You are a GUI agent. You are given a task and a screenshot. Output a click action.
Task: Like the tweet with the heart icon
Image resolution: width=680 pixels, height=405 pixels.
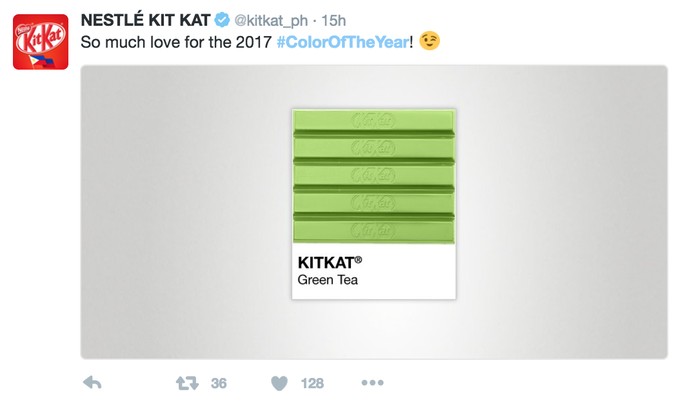pos(280,382)
